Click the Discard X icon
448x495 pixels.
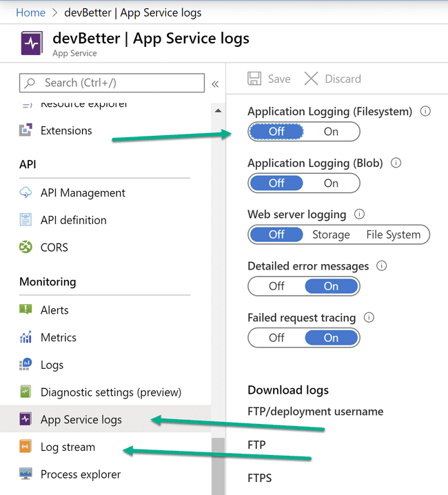coord(311,79)
